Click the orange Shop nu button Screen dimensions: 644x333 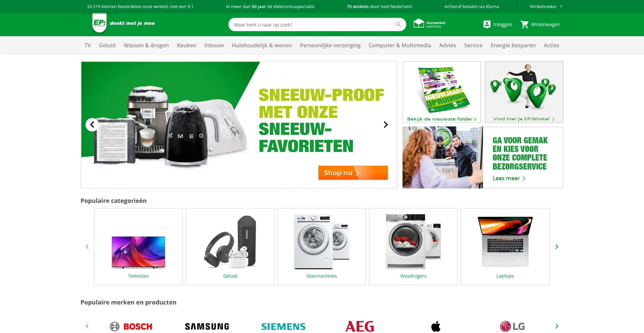(353, 173)
